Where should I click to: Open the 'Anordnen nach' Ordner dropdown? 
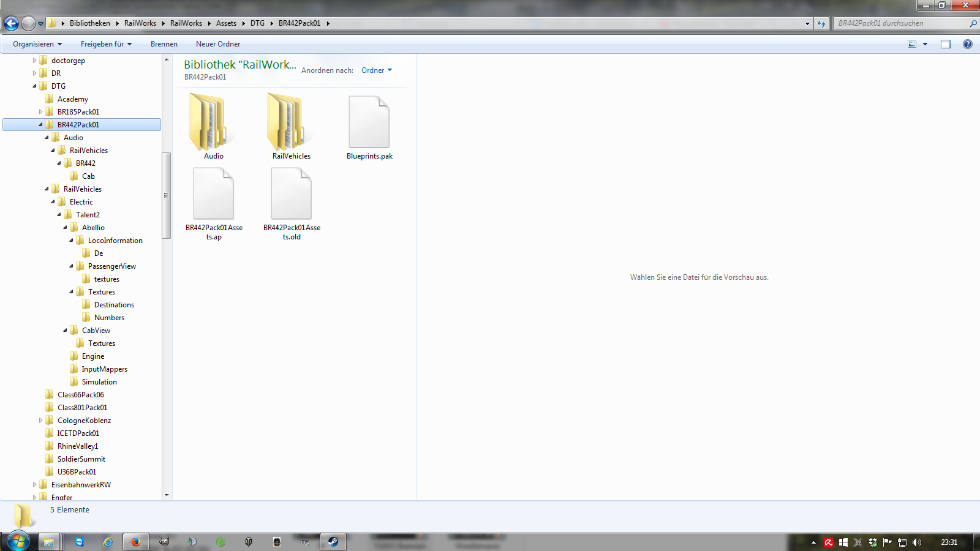click(377, 70)
